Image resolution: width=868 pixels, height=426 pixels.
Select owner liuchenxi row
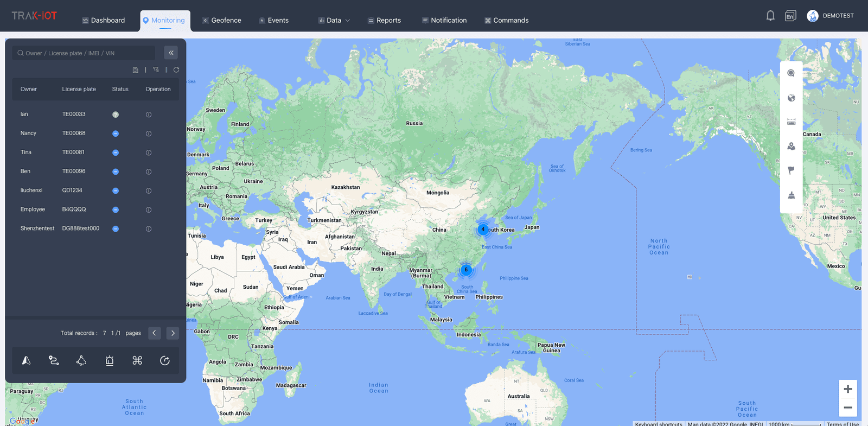click(31, 190)
